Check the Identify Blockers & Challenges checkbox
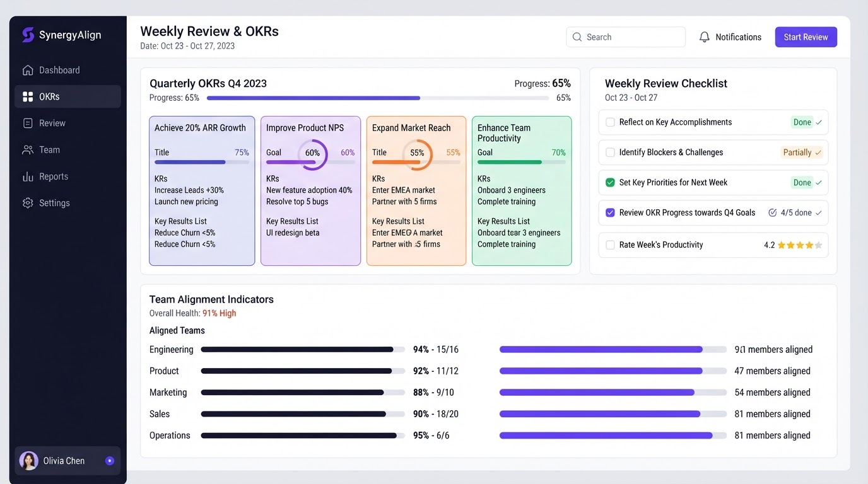Viewport: 868px width, 484px height. pos(610,153)
